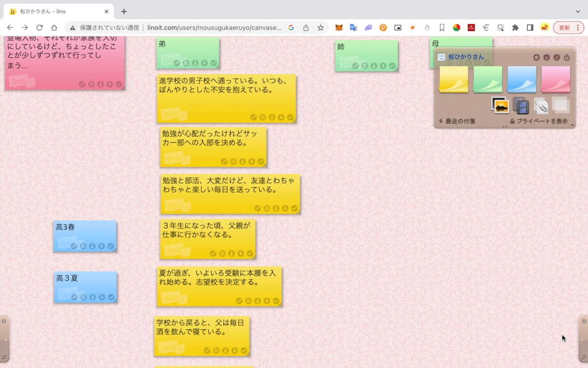Click the pin icon on the 勉強と部活 sticky
The image size is (588, 368).
pyautogui.click(x=276, y=208)
